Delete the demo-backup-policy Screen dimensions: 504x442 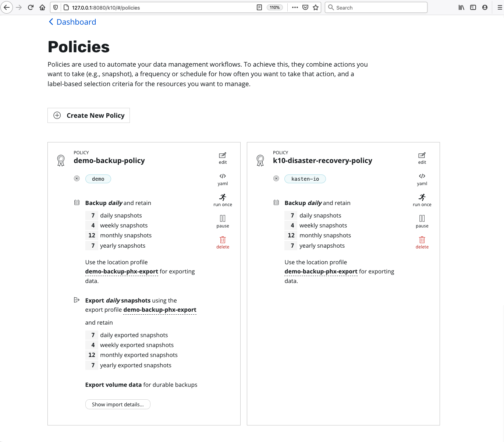click(x=223, y=242)
